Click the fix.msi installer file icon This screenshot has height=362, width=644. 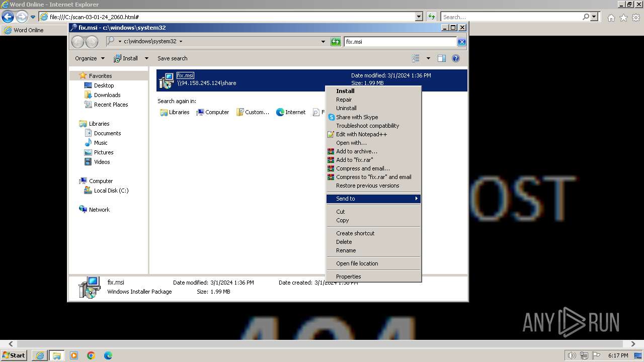[x=166, y=80]
